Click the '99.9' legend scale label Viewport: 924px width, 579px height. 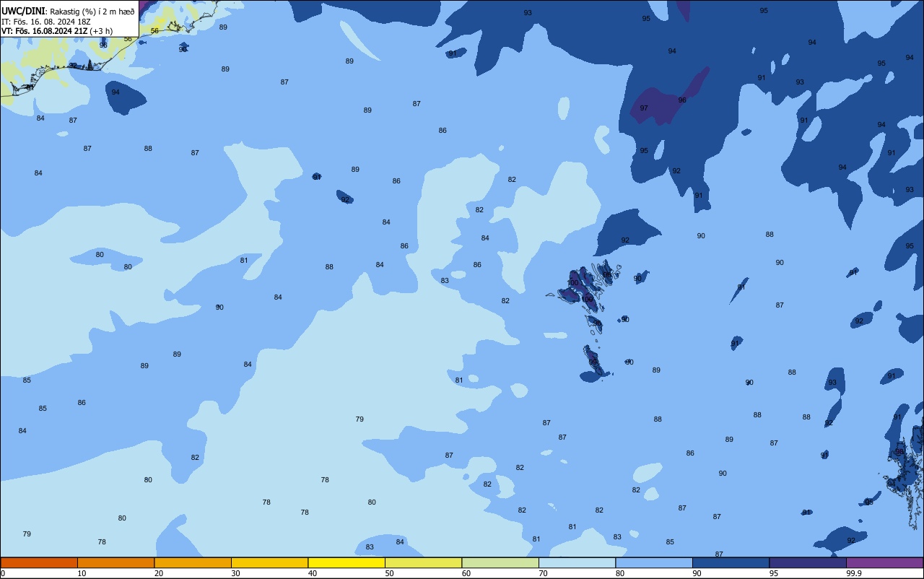point(854,573)
